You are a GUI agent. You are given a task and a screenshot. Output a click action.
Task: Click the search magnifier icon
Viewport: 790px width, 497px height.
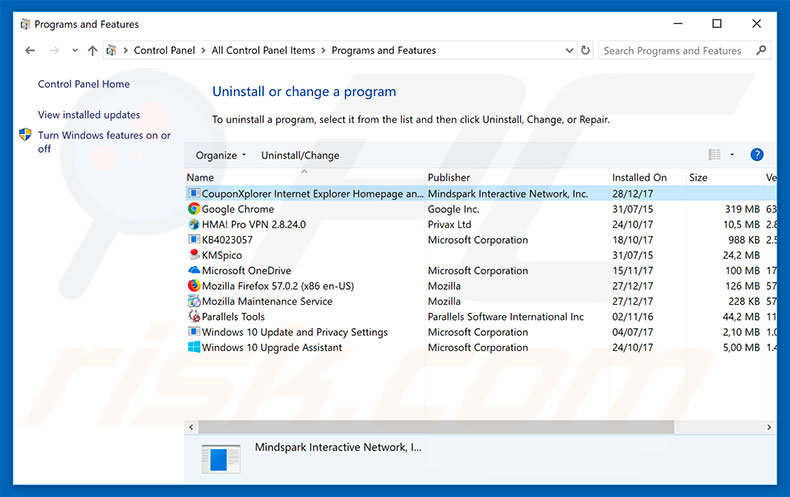(x=761, y=50)
